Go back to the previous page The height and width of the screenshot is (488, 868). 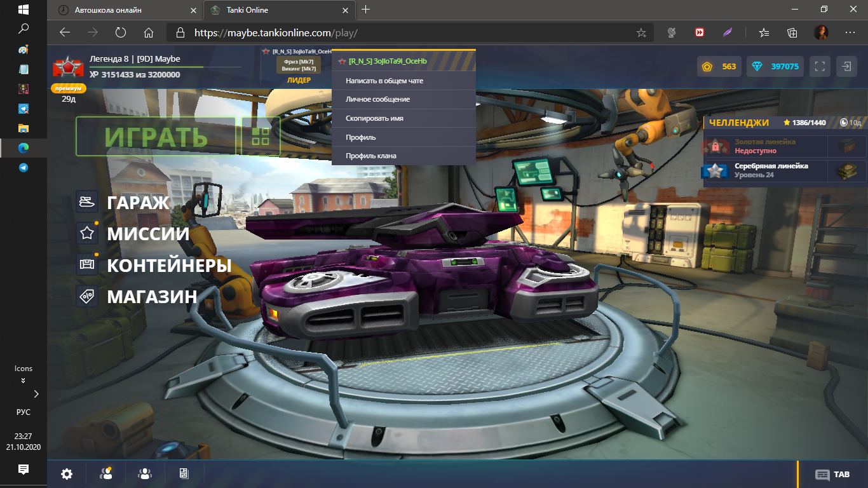64,32
